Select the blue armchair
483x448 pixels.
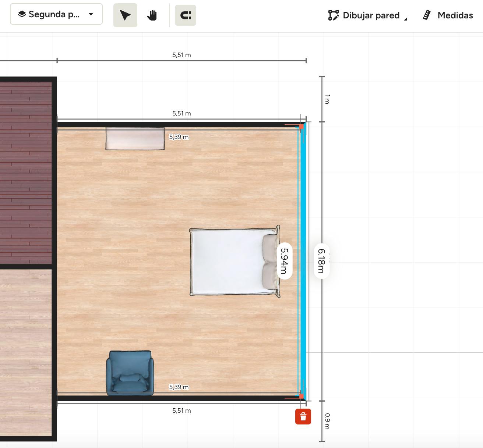(130, 372)
